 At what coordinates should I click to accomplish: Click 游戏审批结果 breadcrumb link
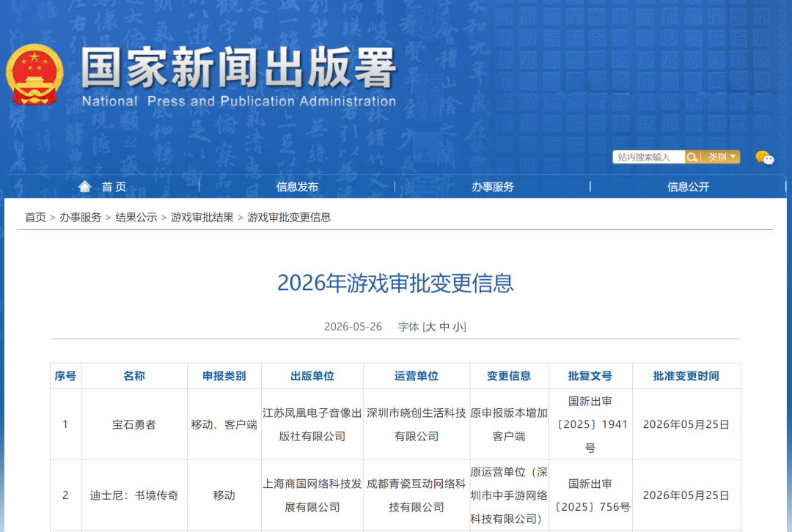click(x=202, y=218)
